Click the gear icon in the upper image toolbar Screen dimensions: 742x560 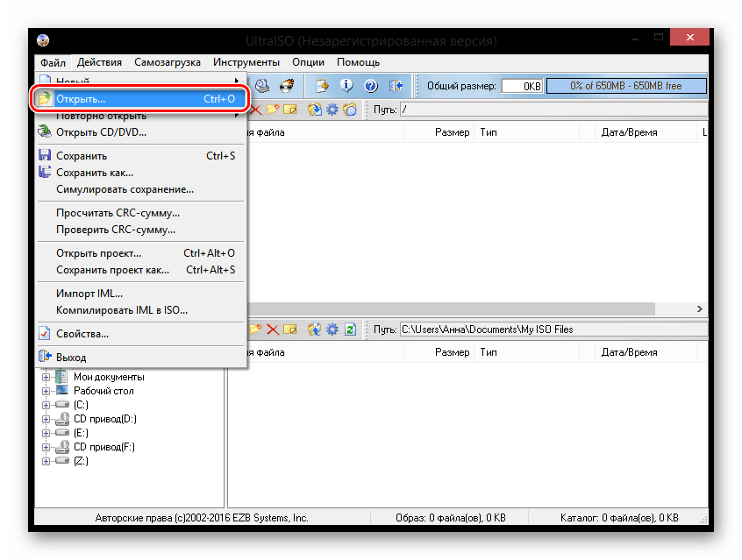pyautogui.click(x=332, y=110)
